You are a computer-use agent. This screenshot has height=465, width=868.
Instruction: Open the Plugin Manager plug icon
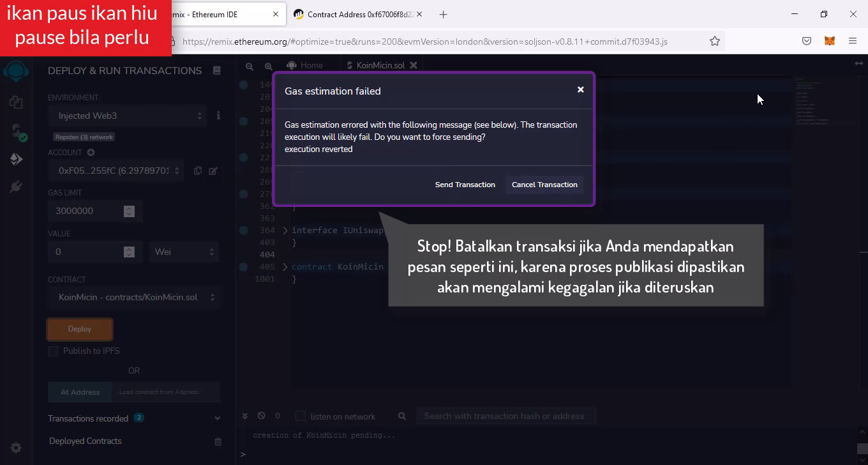[x=16, y=187]
